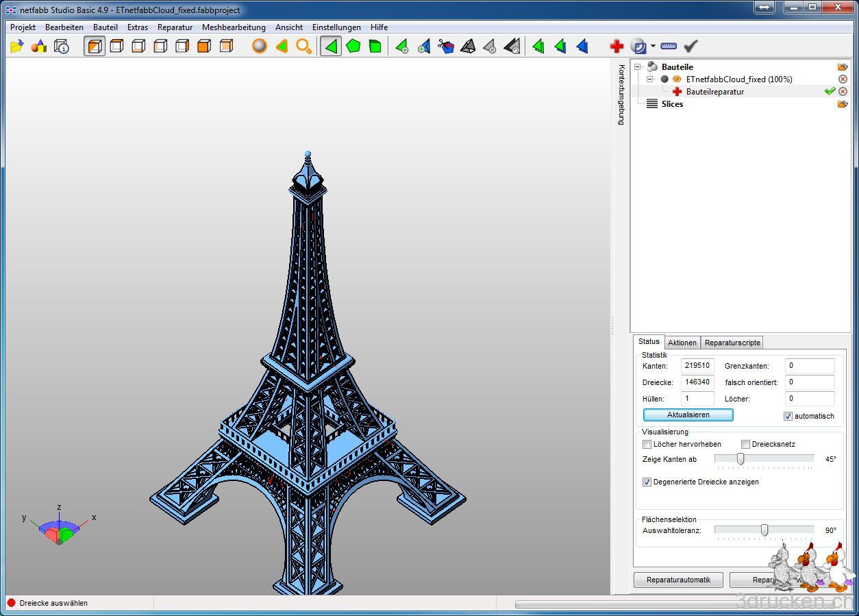859x616 pixels.
Task: Collapse the ETnetfabbCloud_fixed tree node
Action: click(650, 79)
